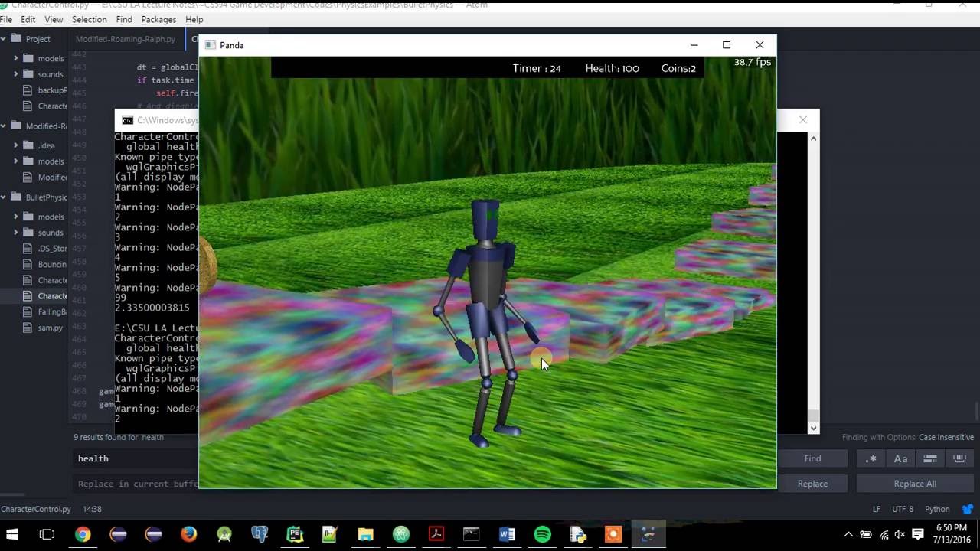This screenshot has height=551, width=980.
Task: Collapse the Modified-R root folder arrow
Action: 4,126
